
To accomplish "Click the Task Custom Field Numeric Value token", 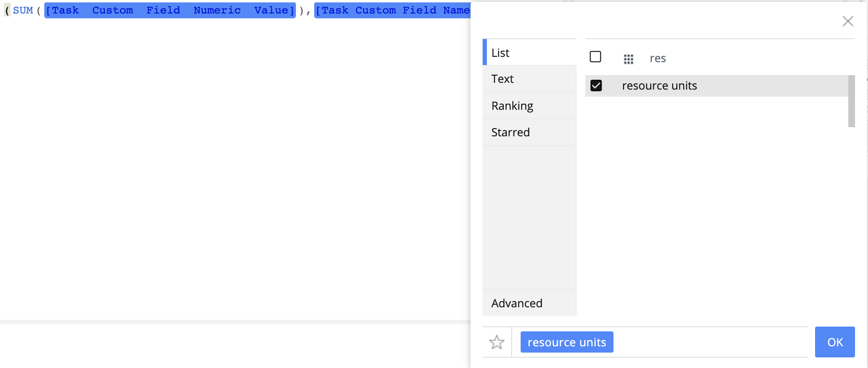I will pos(170,10).
